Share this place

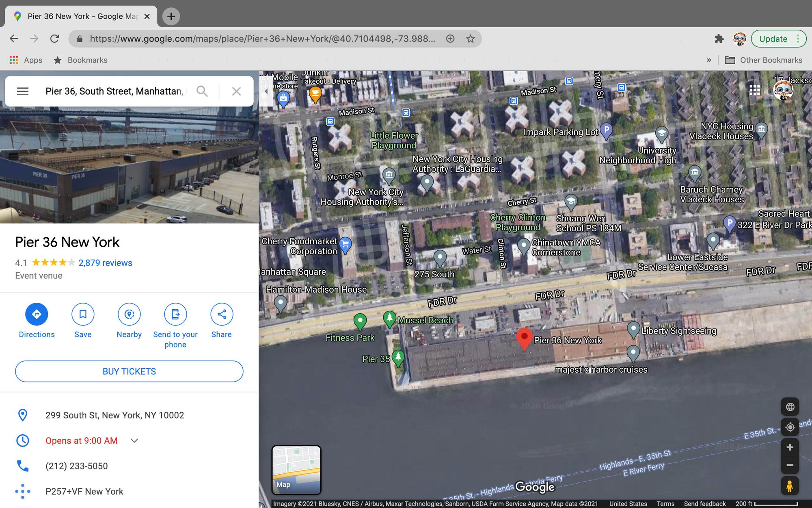click(222, 321)
